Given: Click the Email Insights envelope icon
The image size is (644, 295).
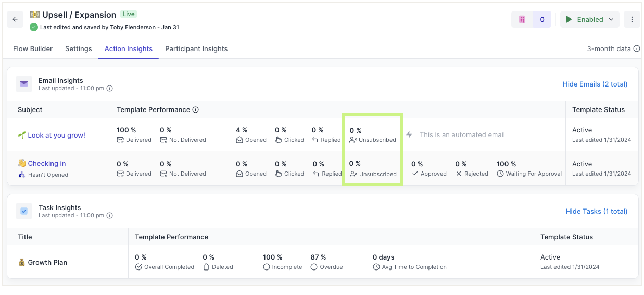Looking at the screenshot, I should point(24,84).
